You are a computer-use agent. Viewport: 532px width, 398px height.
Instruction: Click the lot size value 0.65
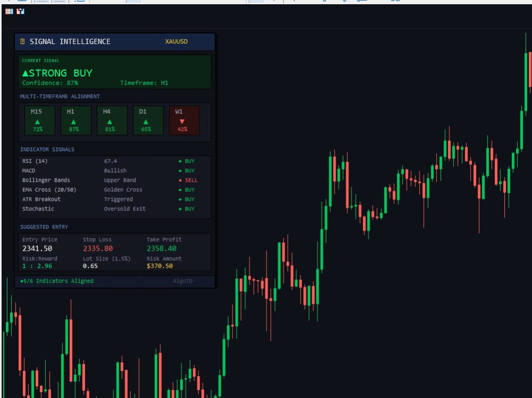(90, 266)
